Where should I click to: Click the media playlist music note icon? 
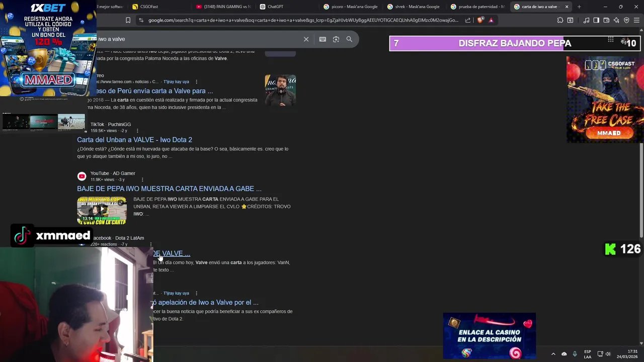point(586,20)
